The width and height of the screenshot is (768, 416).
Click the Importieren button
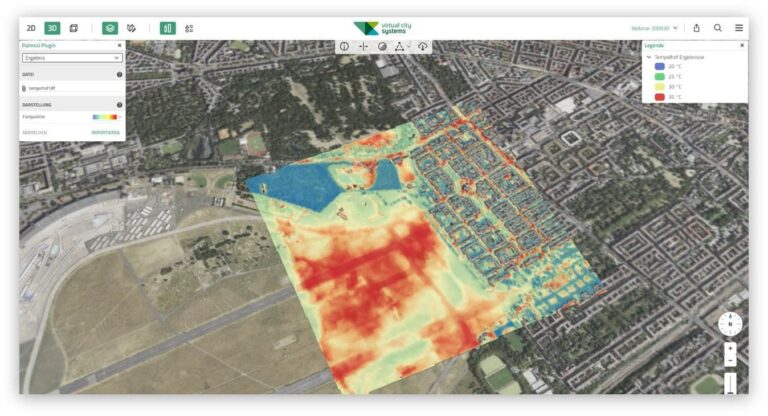(105, 133)
